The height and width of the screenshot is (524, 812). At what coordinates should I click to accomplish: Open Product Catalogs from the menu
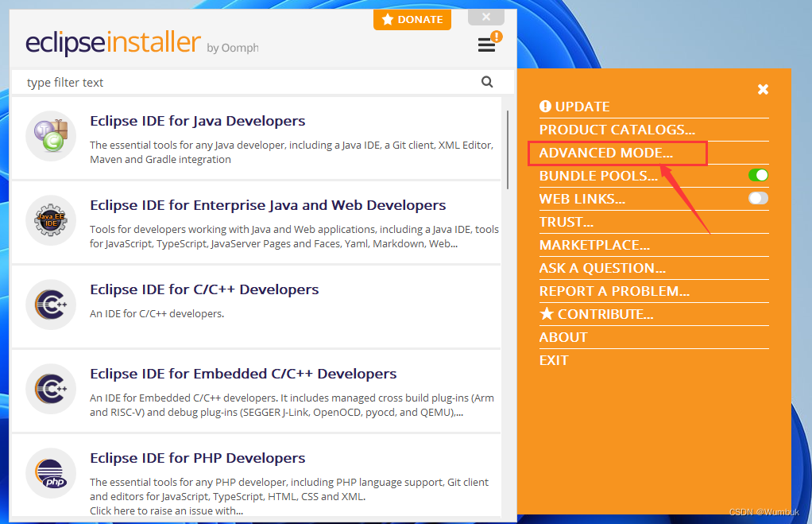pos(617,130)
